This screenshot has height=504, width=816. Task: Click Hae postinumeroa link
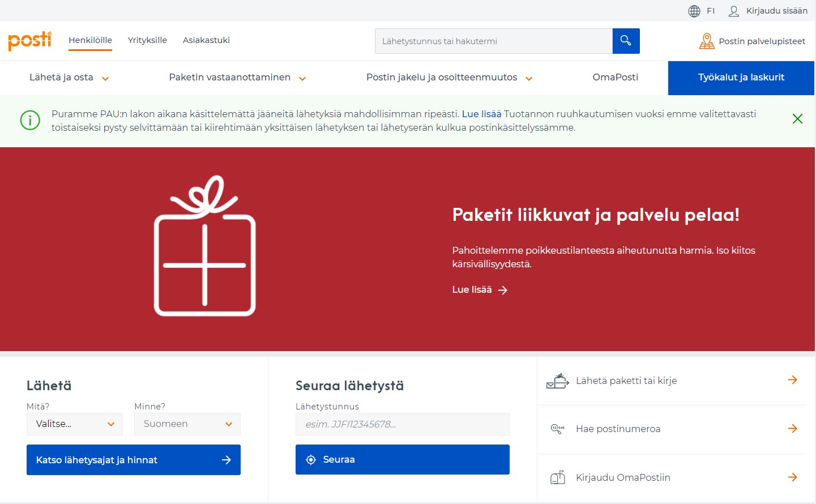click(618, 429)
